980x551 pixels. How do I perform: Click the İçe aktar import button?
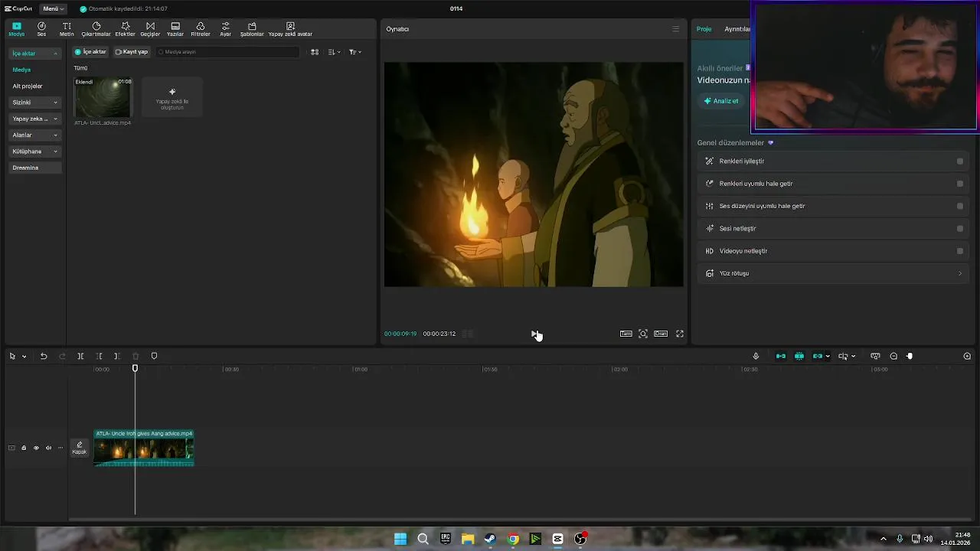90,52
